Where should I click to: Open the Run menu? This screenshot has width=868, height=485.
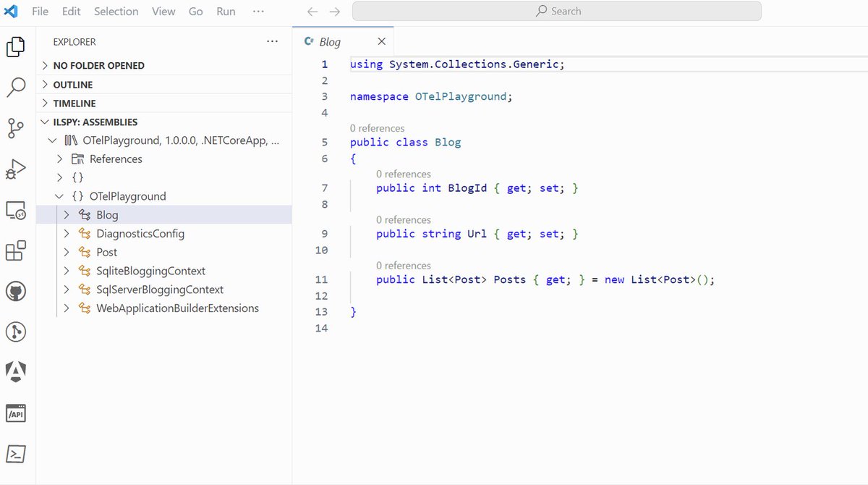click(226, 12)
